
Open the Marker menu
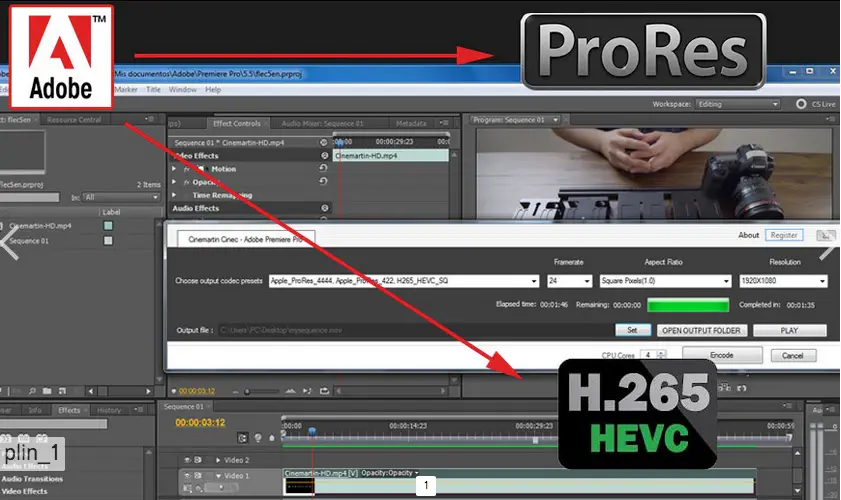126,90
